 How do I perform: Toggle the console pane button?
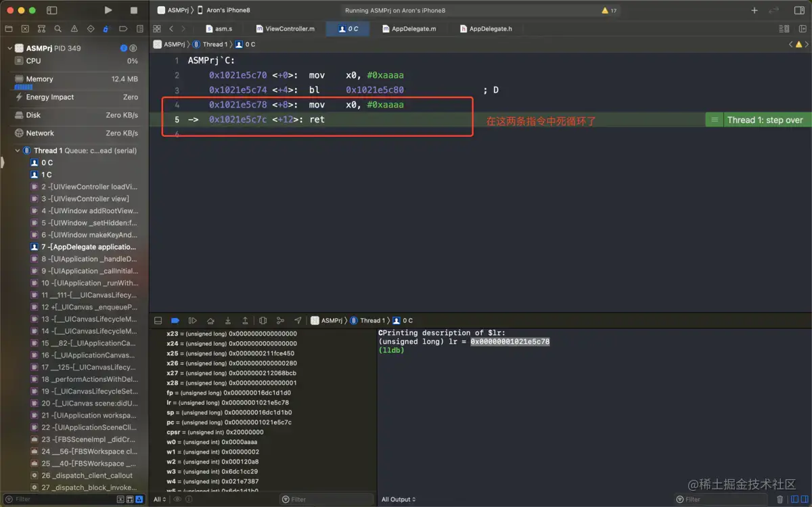click(x=803, y=500)
